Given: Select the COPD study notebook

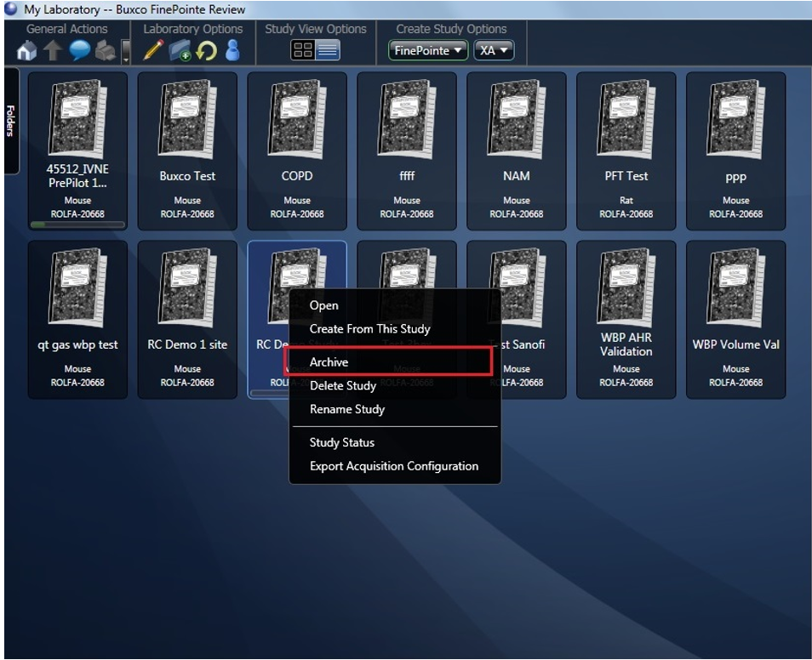Looking at the screenshot, I should point(297,151).
